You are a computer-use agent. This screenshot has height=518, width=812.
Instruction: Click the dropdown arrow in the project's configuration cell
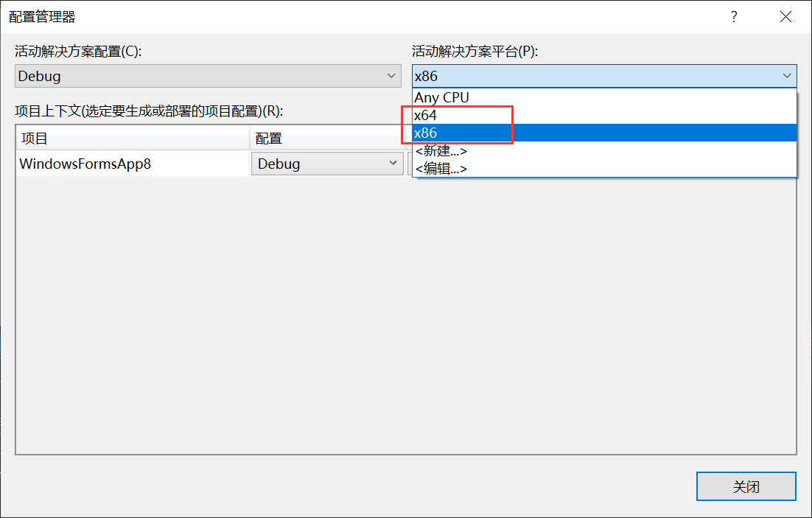[x=393, y=163]
